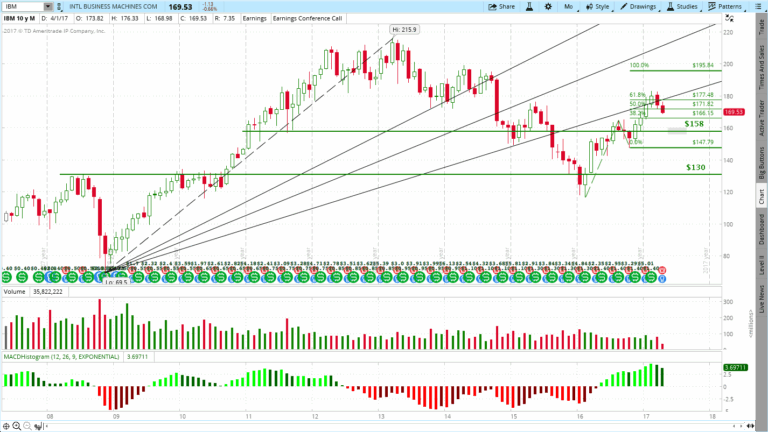This screenshot has width=768, height=432.
Task: Click the MACDHistogram study label
Action: (58, 356)
